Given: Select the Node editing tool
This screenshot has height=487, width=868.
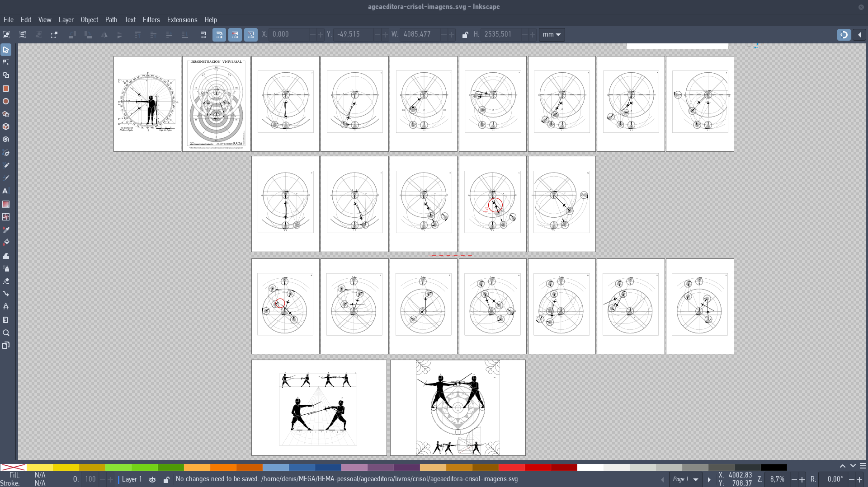Looking at the screenshot, I should [x=6, y=62].
